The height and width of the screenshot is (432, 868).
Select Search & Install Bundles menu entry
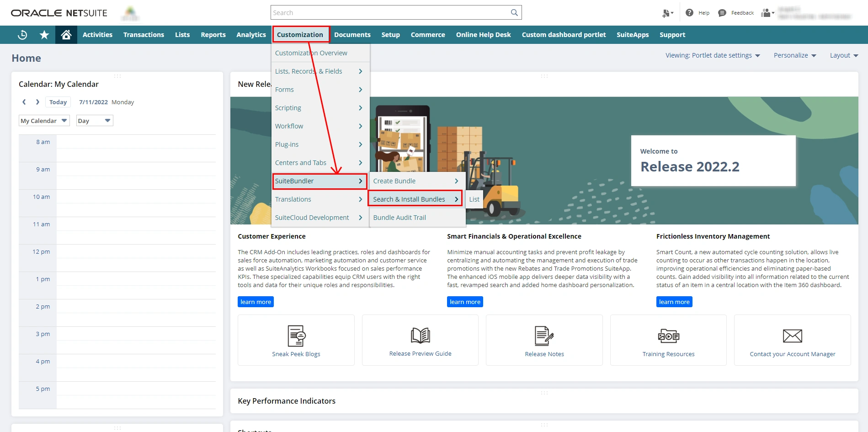[x=409, y=199]
